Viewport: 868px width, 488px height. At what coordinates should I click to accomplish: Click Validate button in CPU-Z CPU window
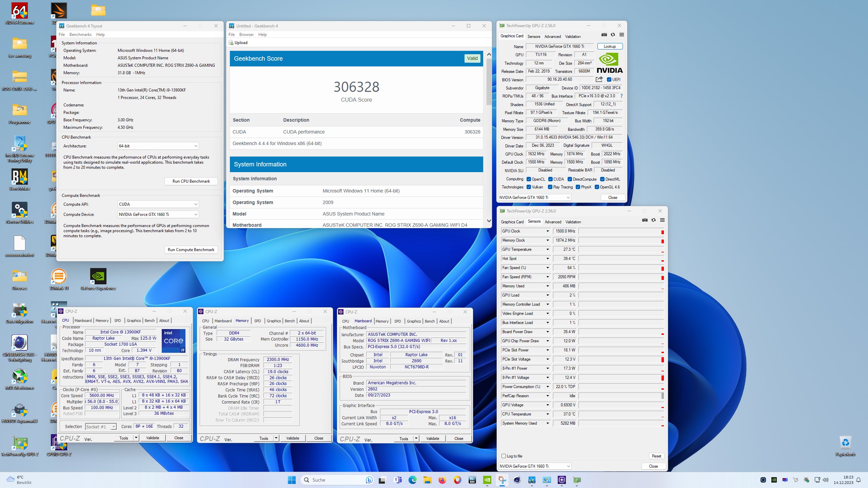153,438
